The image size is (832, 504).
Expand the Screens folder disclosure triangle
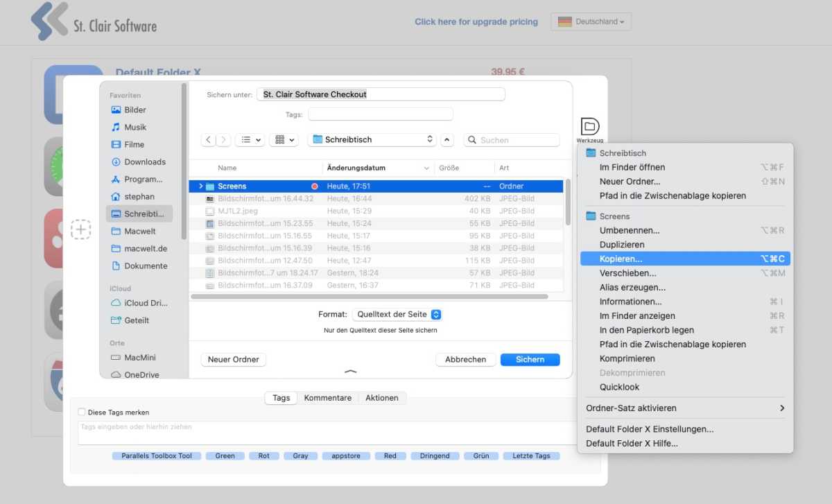coord(201,186)
